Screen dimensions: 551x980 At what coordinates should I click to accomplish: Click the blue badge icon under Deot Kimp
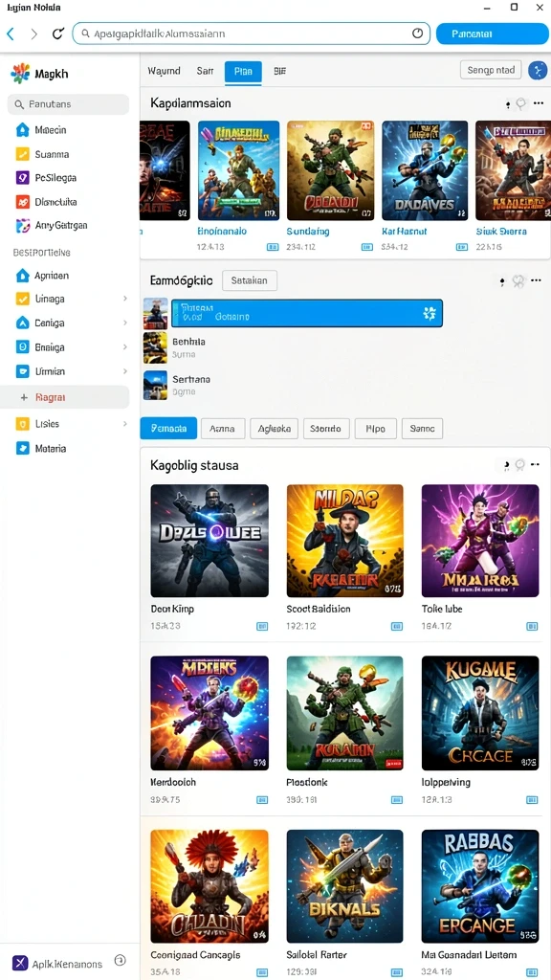click(x=262, y=626)
